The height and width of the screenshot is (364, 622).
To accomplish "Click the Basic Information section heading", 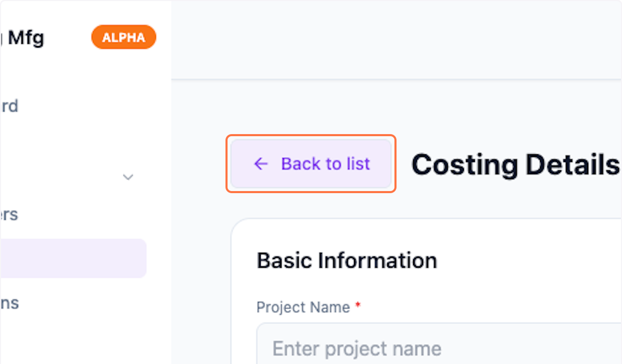I will (x=347, y=260).
